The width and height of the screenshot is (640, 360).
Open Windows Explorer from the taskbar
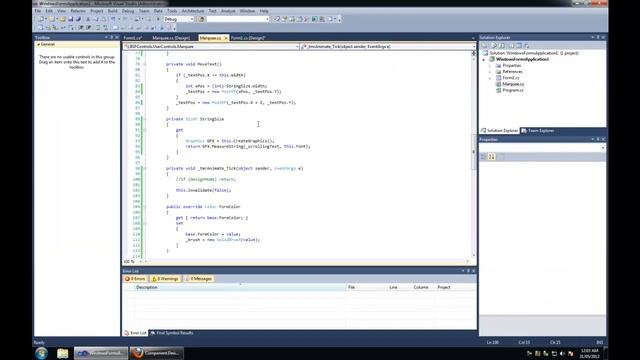[x=62, y=353]
